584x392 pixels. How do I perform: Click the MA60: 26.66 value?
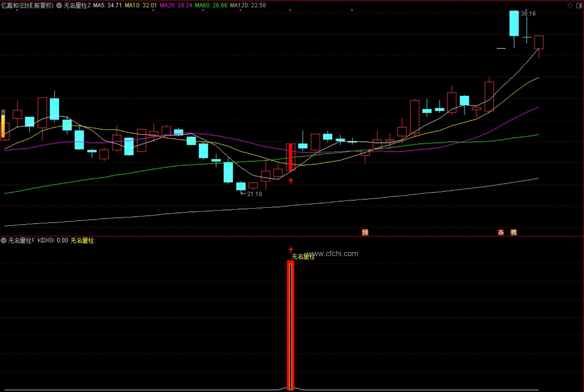211,5
